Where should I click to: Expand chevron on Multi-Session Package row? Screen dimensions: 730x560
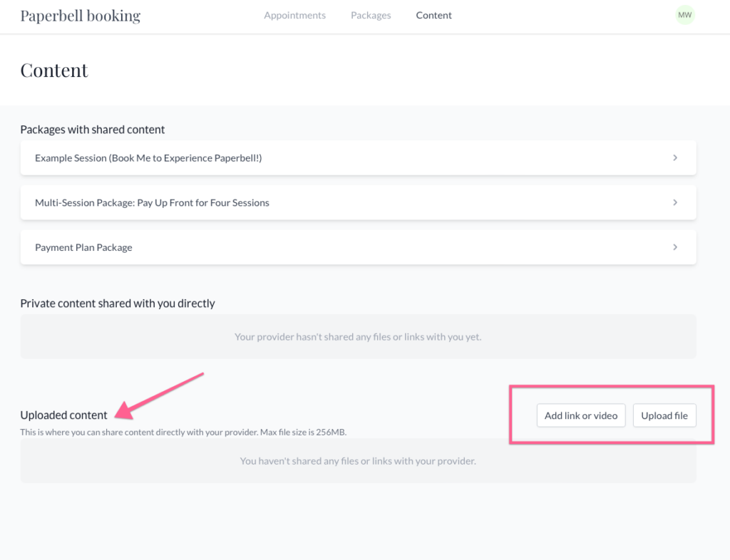675,203
